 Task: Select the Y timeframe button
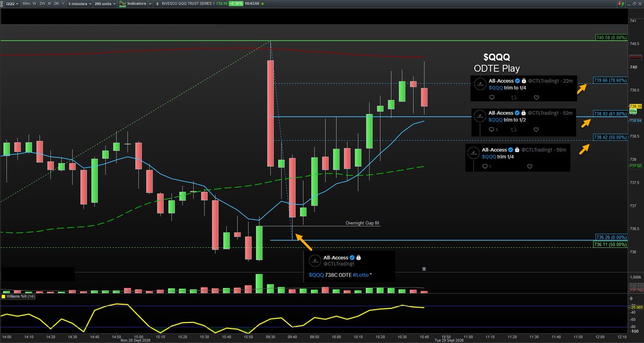[63, 3]
